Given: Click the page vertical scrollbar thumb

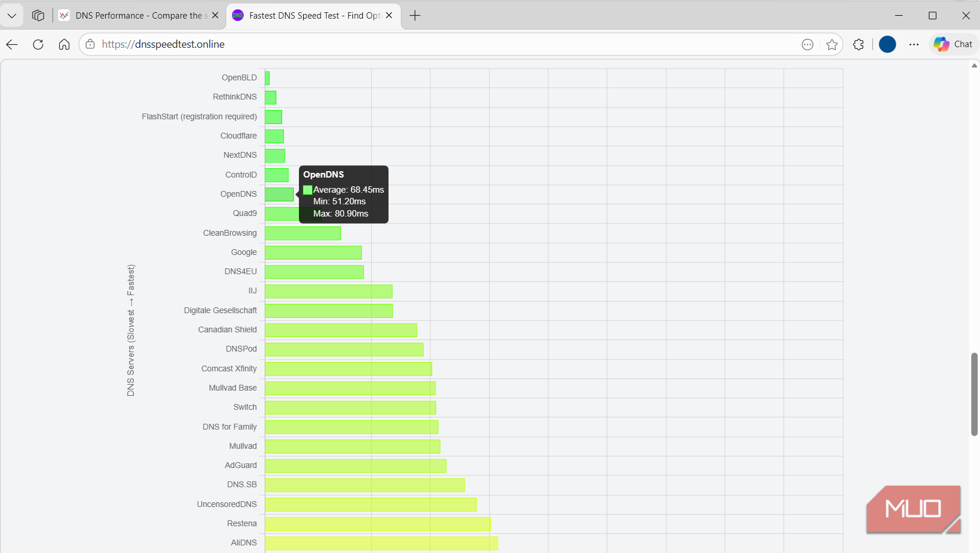Looking at the screenshot, I should (974, 394).
